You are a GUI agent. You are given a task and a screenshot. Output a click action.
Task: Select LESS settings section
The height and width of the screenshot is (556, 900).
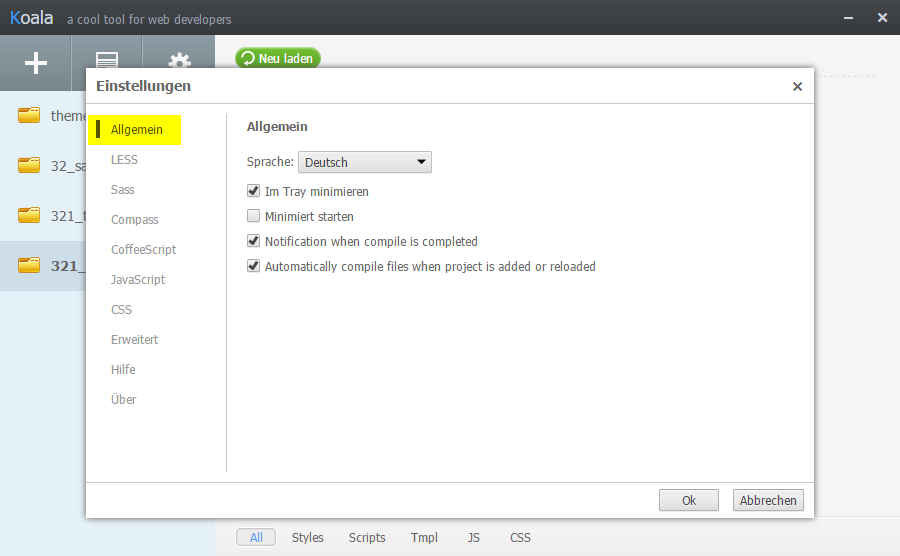pos(125,160)
